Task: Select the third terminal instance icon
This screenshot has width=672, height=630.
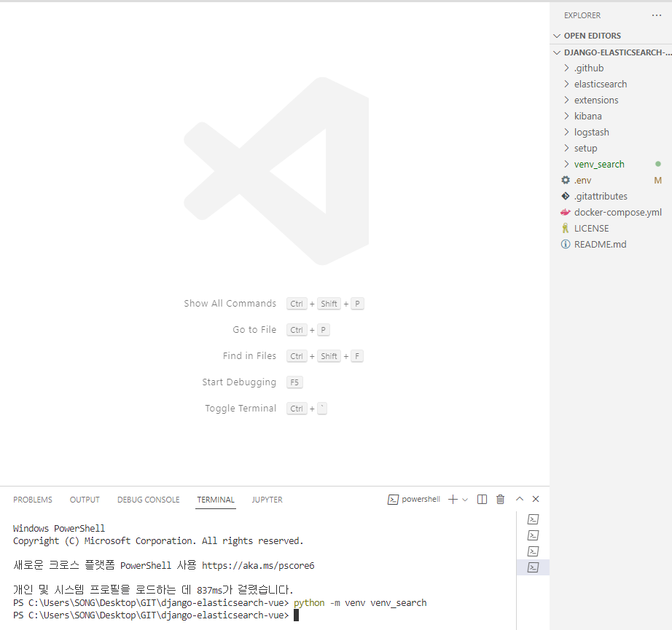Action: (533, 551)
